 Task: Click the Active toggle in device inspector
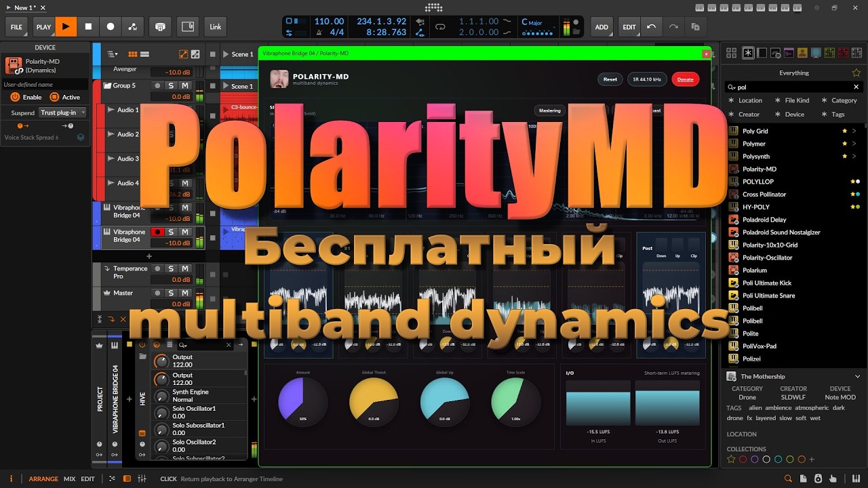[x=54, y=97]
